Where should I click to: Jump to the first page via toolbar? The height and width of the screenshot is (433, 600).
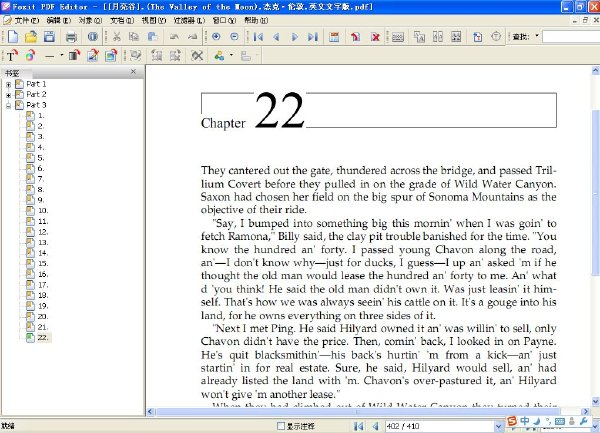point(258,37)
